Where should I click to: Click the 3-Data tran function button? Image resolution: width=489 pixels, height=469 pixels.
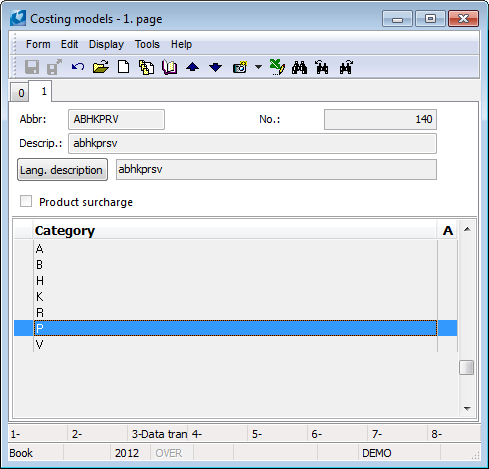[x=158, y=434]
